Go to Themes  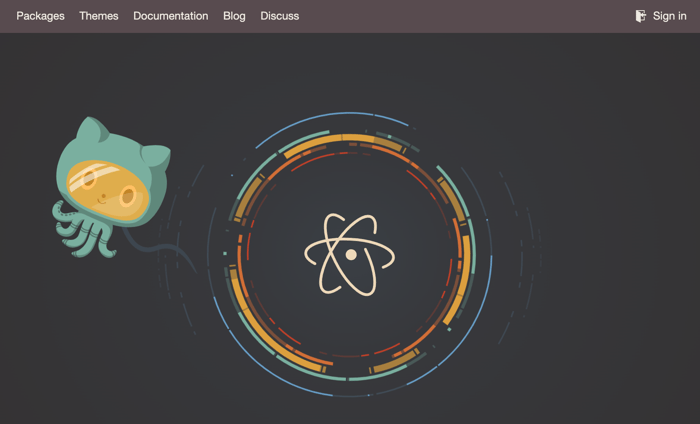[99, 16]
